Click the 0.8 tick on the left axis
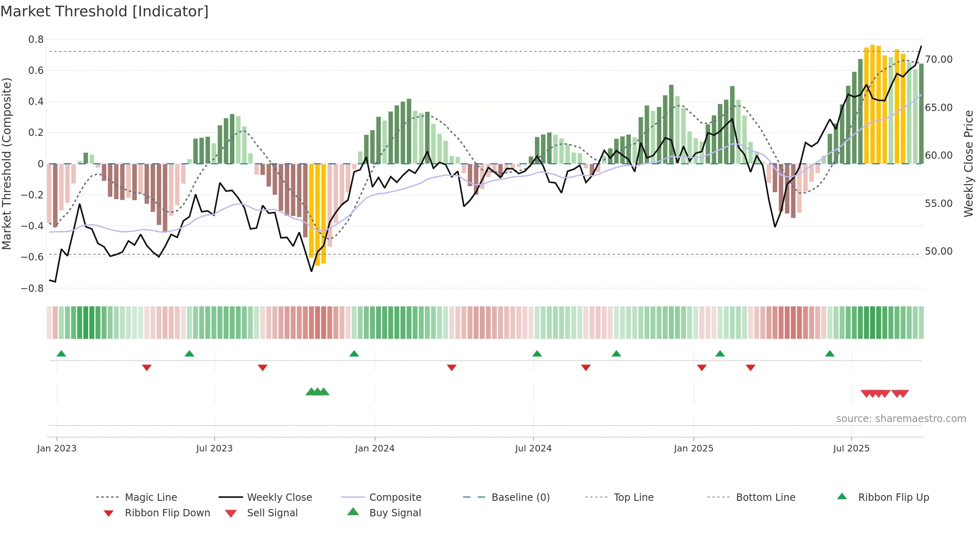This screenshot has width=980, height=551. (36, 40)
